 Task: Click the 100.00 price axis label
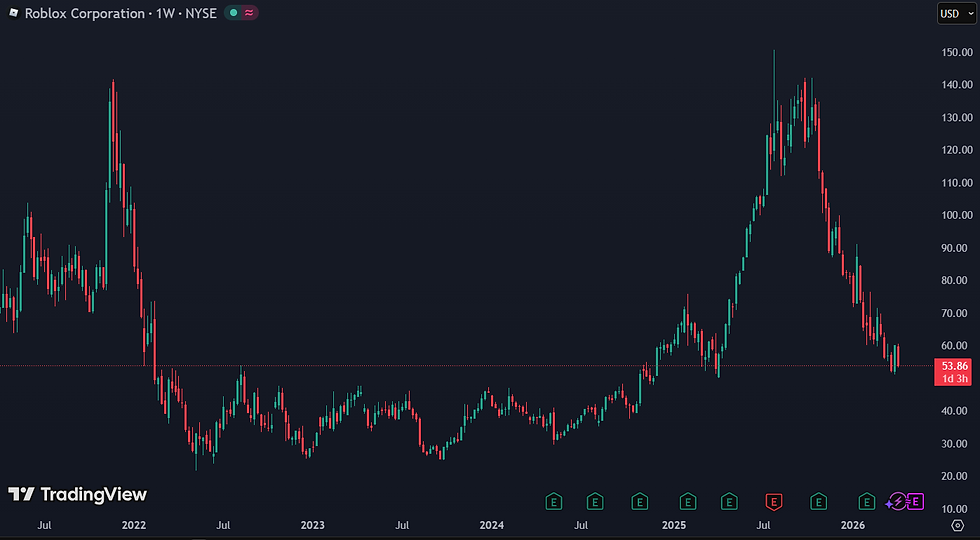point(957,215)
